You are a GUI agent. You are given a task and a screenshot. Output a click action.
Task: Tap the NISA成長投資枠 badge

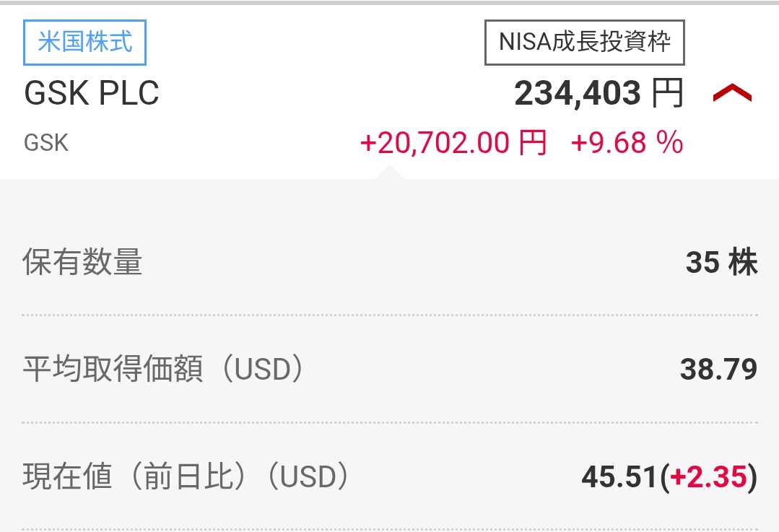[584, 42]
